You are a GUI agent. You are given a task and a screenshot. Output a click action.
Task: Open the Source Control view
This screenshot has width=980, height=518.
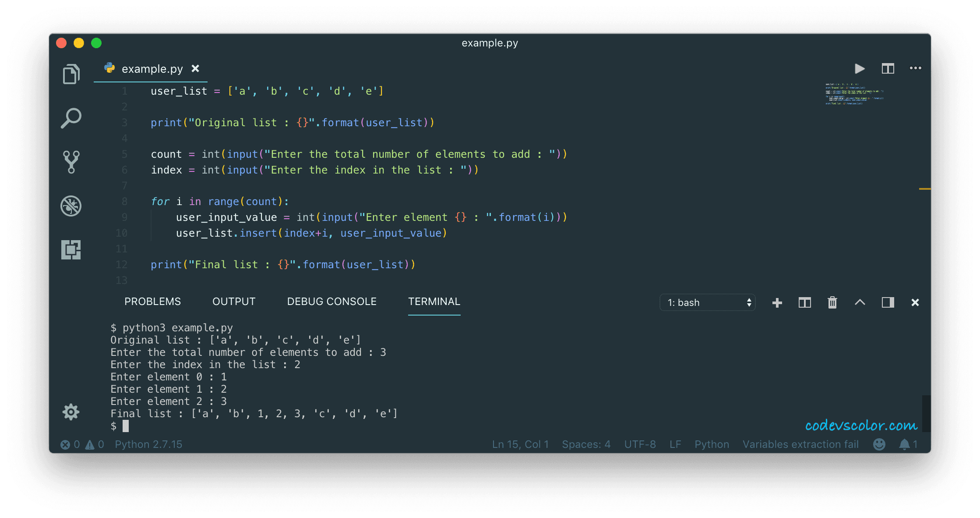pyautogui.click(x=71, y=162)
